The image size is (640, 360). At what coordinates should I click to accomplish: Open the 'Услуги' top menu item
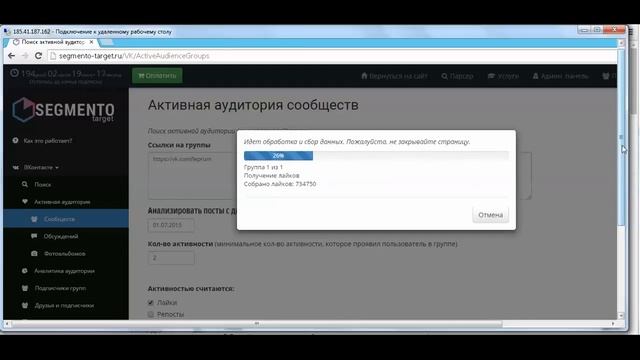tap(503, 76)
